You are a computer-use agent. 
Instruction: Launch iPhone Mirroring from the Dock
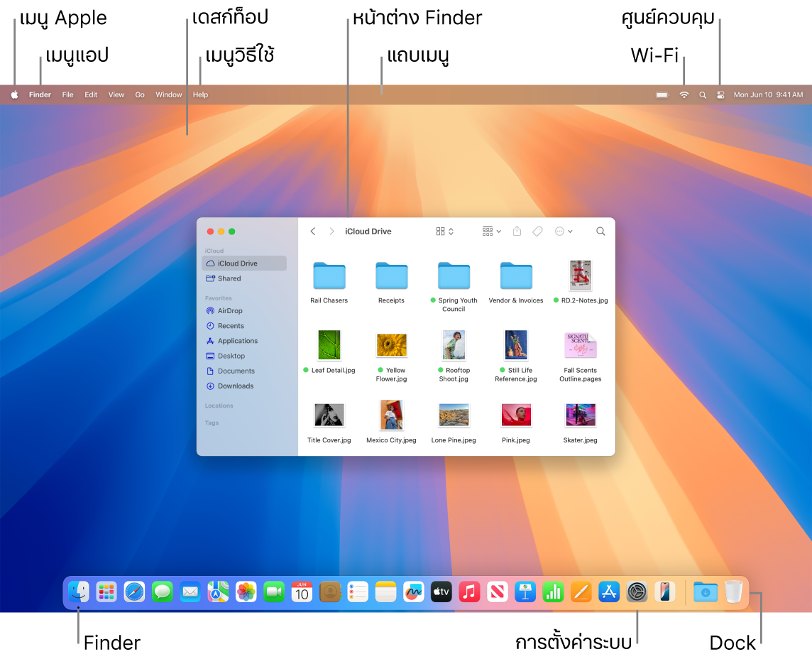coord(666,592)
